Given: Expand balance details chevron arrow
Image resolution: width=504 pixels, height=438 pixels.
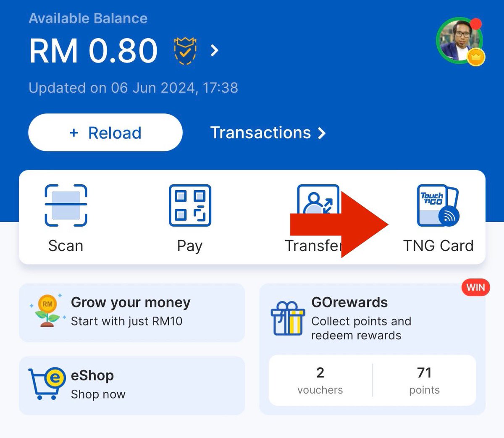Looking at the screenshot, I should pyautogui.click(x=215, y=51).
